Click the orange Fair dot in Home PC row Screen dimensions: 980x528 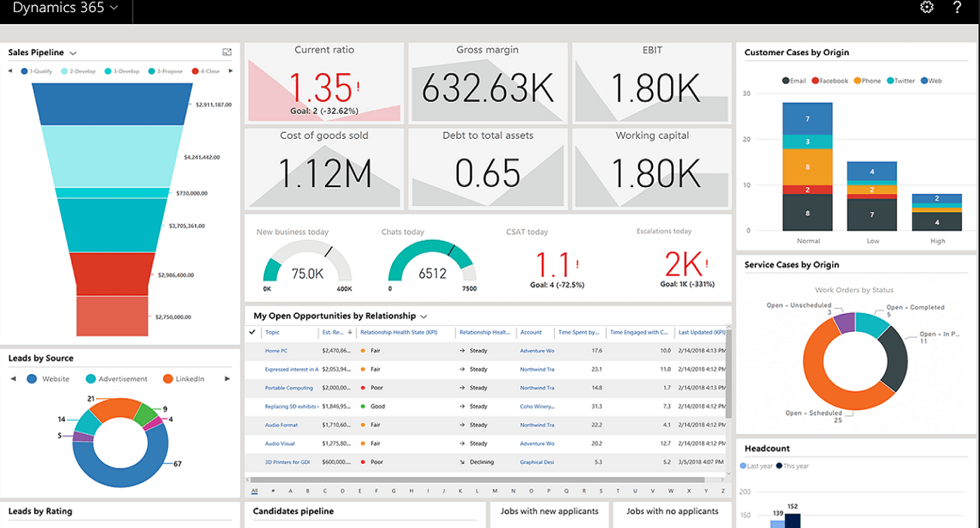363,351
